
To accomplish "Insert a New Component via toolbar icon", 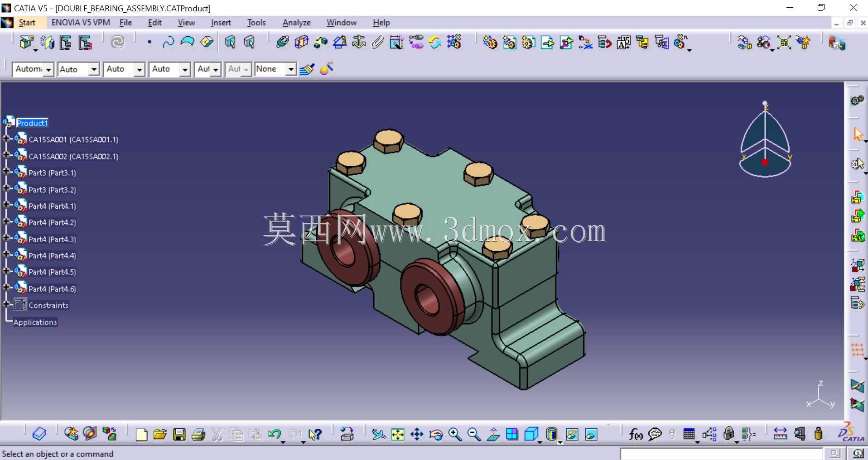I will point(490,43).
